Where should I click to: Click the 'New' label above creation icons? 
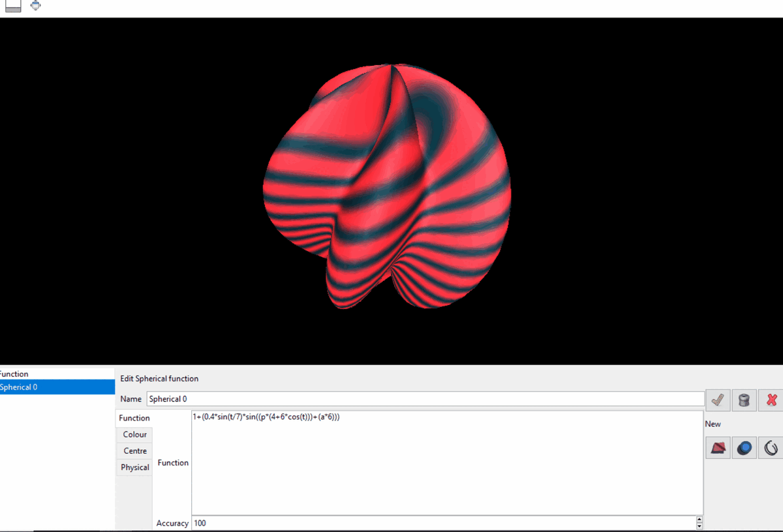713,424
